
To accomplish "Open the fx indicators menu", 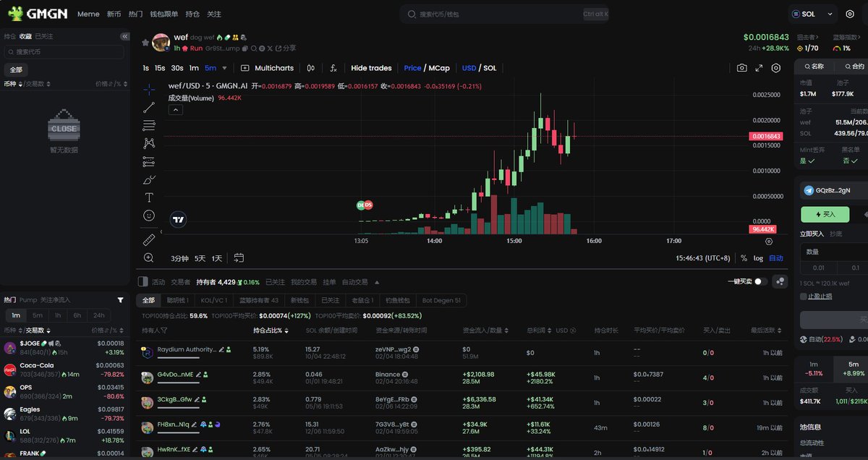I will 333,68.
